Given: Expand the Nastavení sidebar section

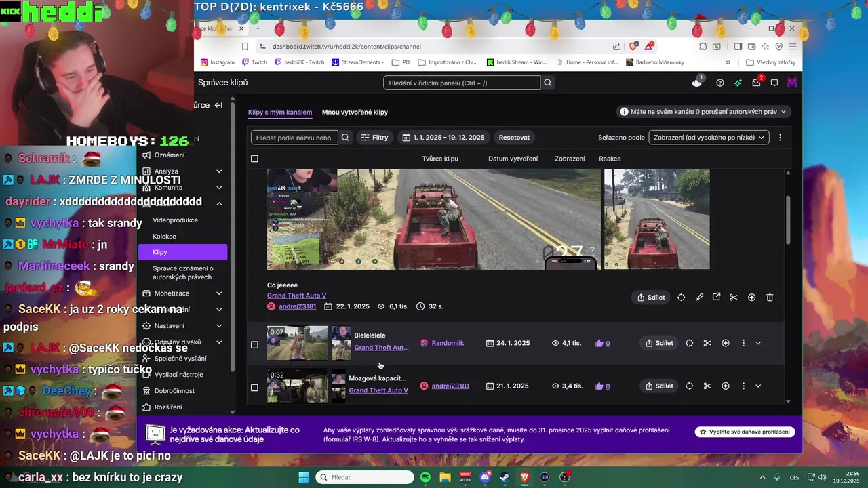Looking at the screenshot, I should coord(218,326).
